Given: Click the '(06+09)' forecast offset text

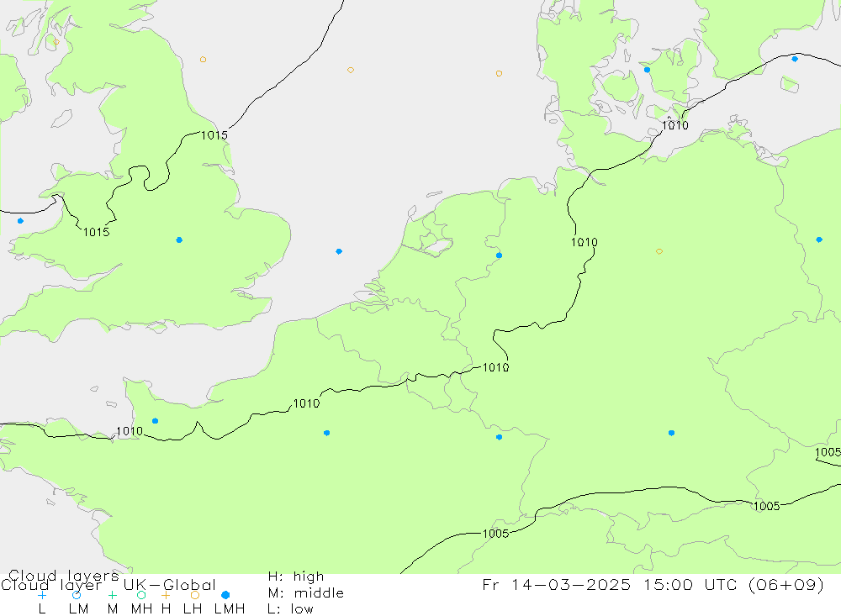Looking at the screenshot, I should click(x=786, y=584).
